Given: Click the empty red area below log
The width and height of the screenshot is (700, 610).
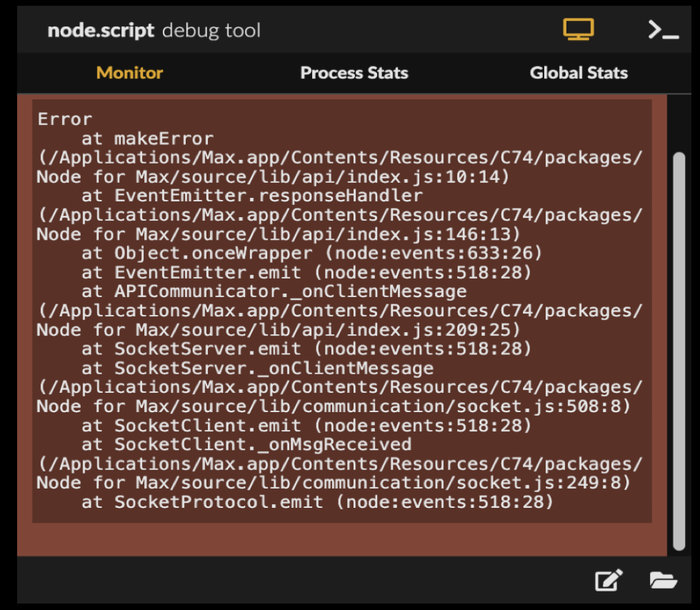Looking at the screenshot, I should 342,539.
